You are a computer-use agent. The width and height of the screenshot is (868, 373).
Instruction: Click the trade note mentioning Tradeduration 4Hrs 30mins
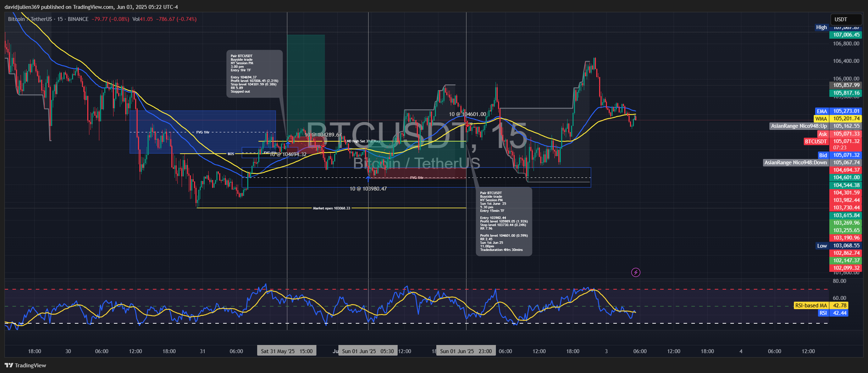pyautogui.click(x=504, y=221)
